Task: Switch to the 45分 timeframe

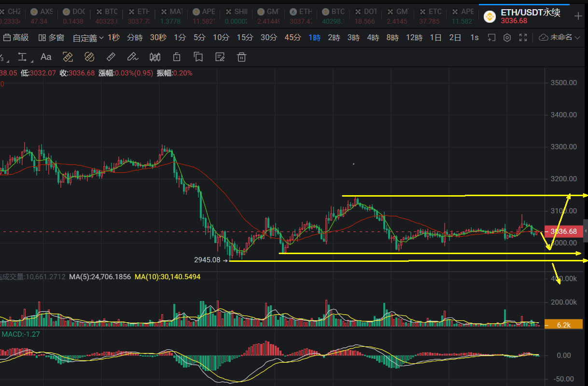Action: click(293, 37)
